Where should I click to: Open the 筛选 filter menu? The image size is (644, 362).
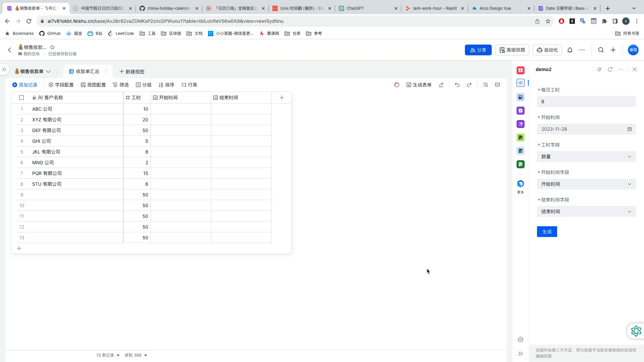(121, 85)
